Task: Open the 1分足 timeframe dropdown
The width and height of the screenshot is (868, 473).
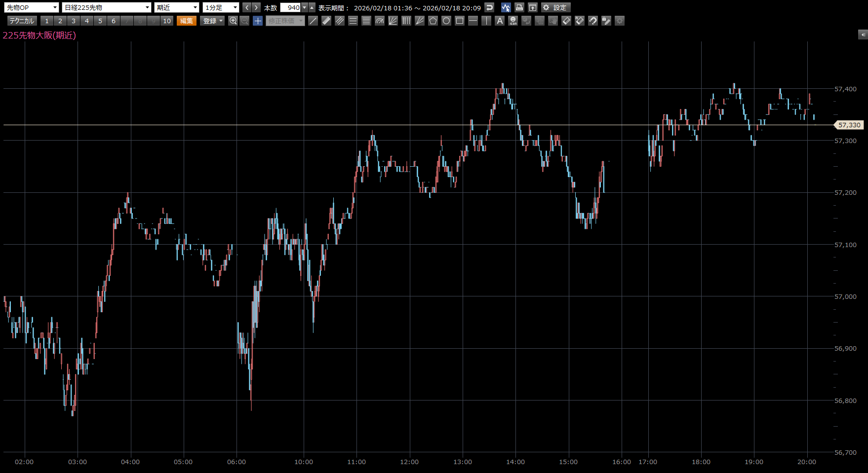Action: tap(221, 7)
